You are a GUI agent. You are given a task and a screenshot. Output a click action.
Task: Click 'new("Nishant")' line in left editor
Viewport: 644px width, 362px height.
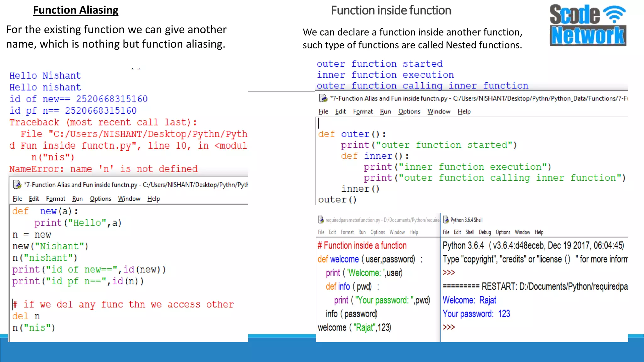pos(50,246)
